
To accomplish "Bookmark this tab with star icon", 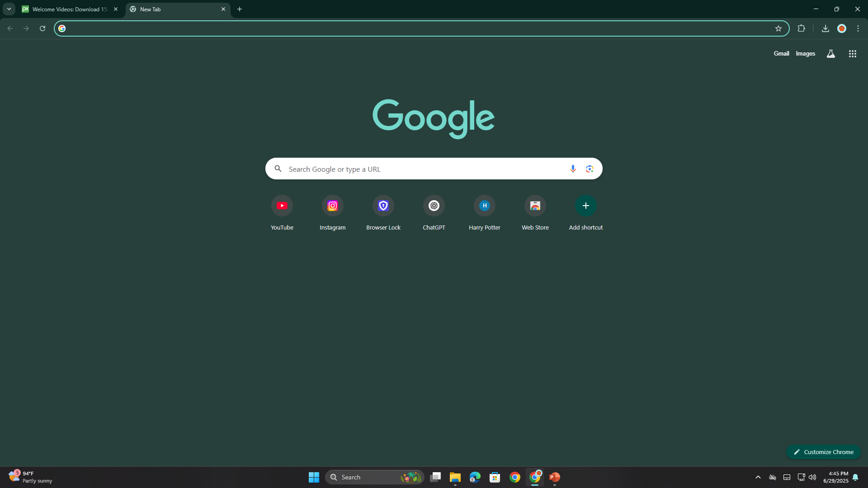I will tap(778, 28).
